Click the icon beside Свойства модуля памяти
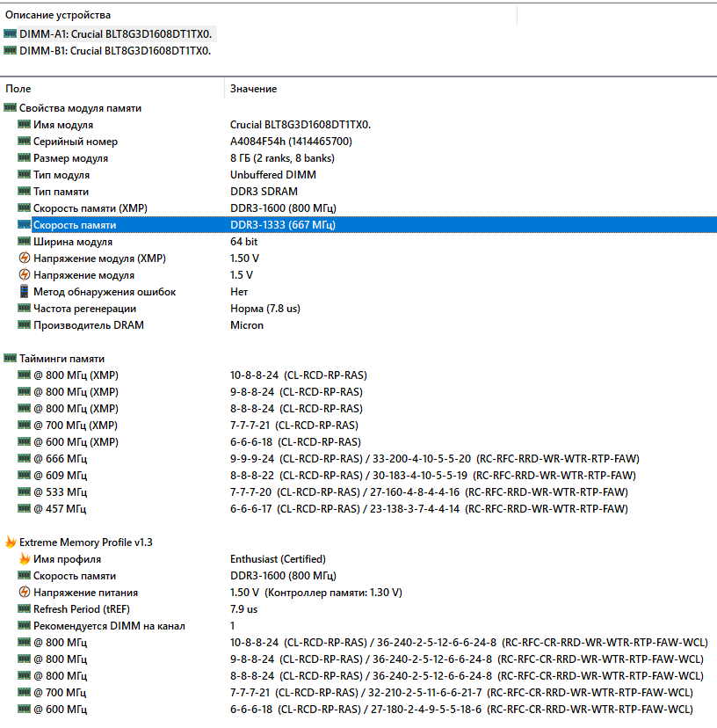Viewport: 717px width, 728px height. pyautogui.click(x=10, y=108)
